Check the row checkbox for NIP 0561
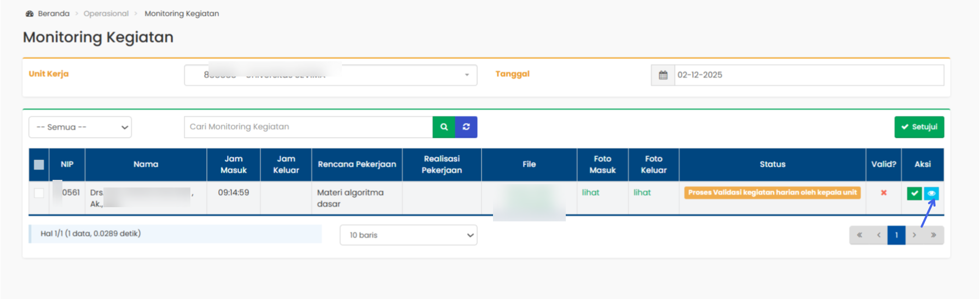The width and height of the screenshot is (980, 299). tap(39, 193)
